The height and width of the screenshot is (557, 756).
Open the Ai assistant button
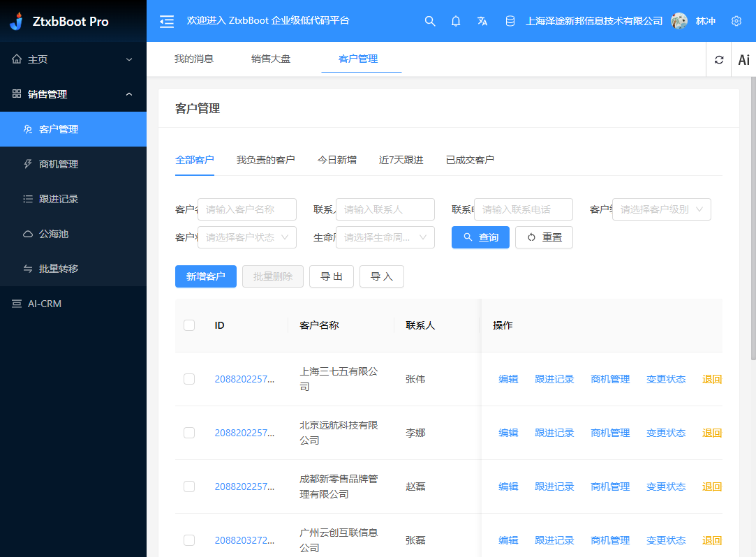(744, 60)
